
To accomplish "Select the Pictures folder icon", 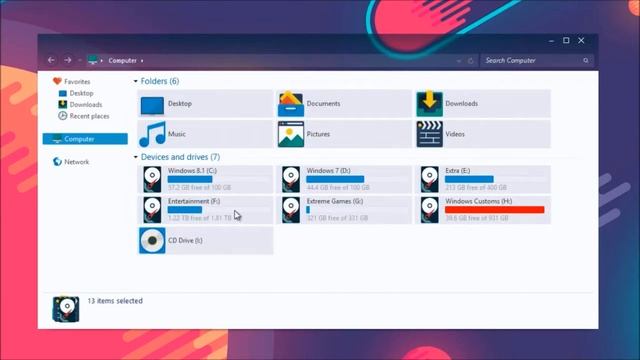I will 291,134.
